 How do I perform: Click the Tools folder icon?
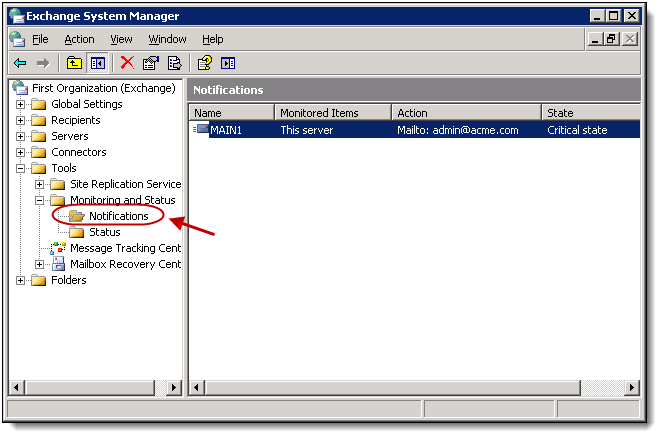[39, 168]
